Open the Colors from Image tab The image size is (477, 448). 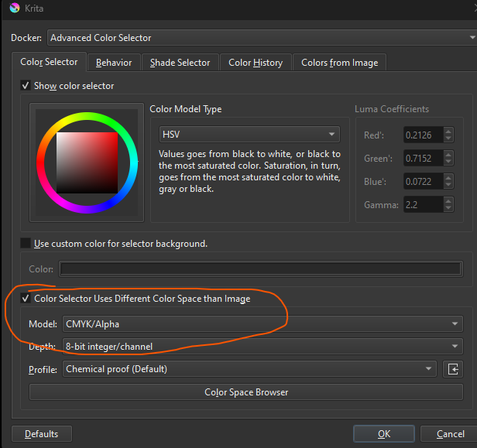pyautogui.click(x=339, y=63)
